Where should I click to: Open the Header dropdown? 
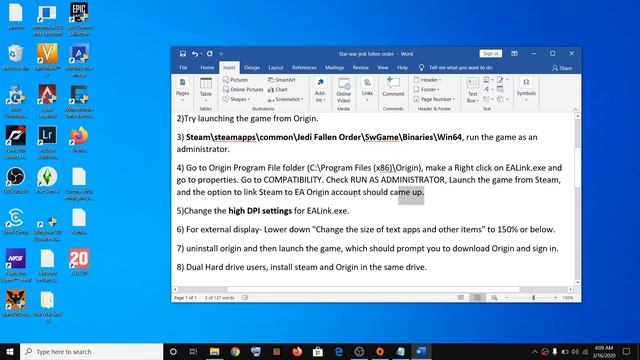427,80
